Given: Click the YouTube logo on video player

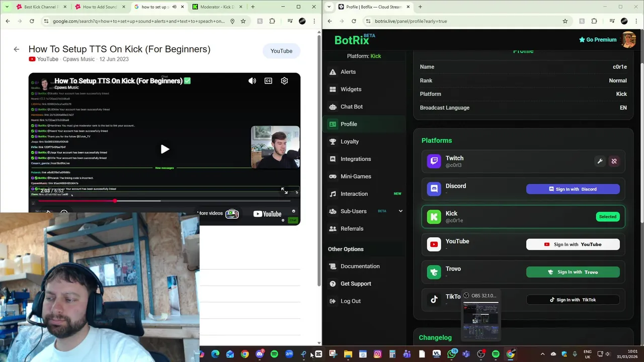Looking at the screenshot, I should click(267, 214).
